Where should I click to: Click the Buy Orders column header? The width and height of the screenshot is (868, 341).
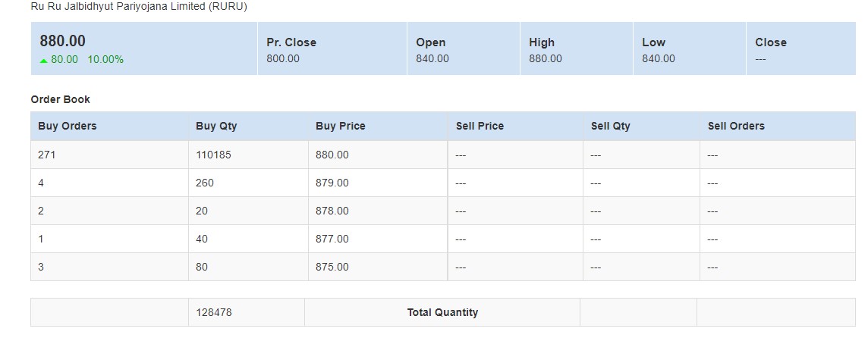pos(68,126)
